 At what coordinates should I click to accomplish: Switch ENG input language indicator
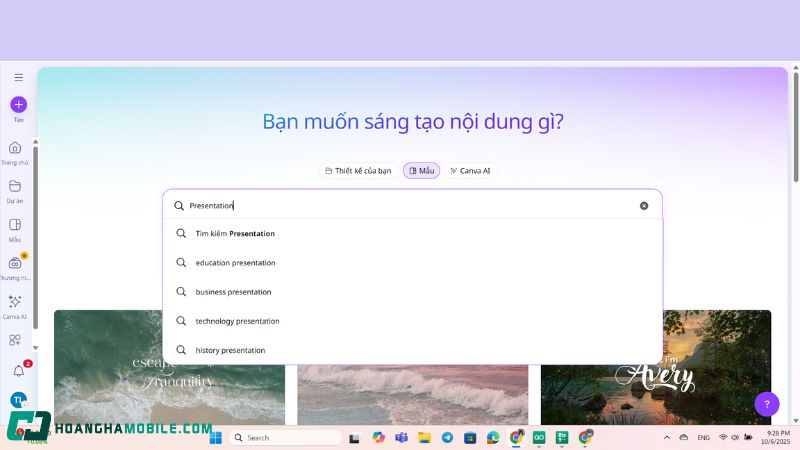[704, 438]
